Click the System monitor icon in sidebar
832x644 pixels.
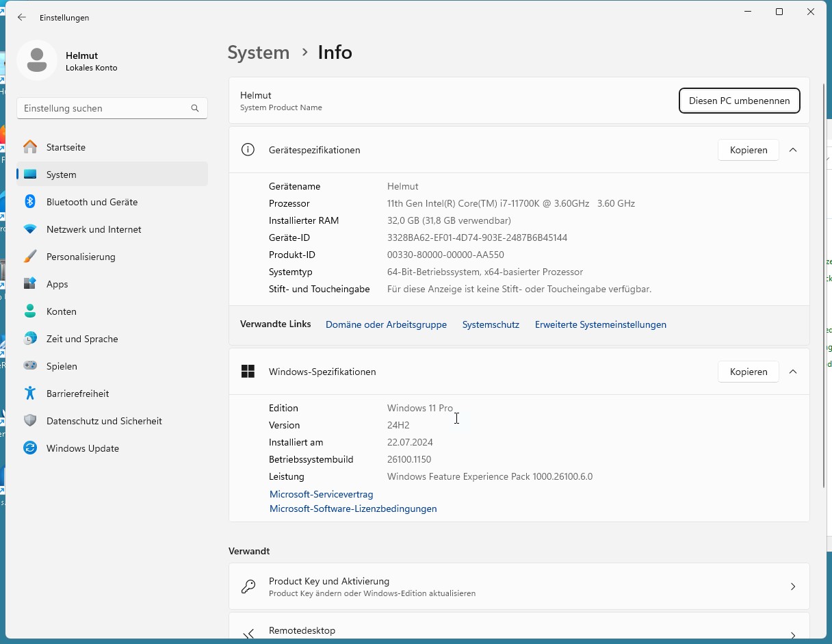point(30,175)
